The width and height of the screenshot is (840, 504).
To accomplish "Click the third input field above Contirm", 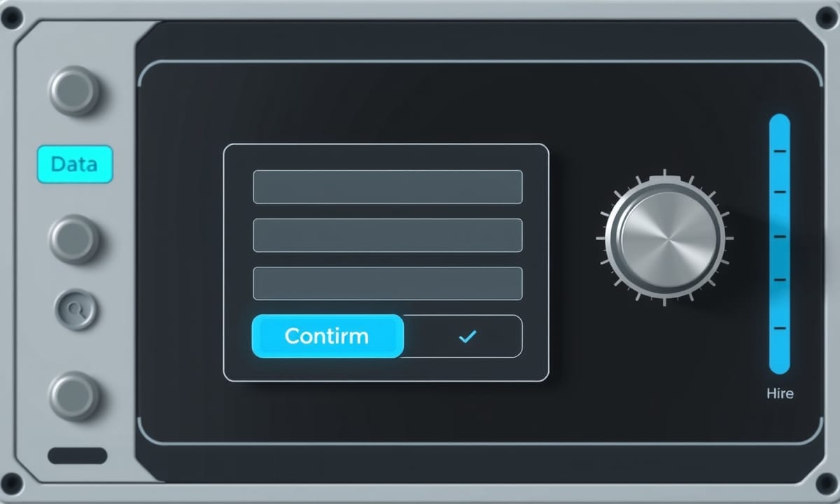I will click(388, 283).
